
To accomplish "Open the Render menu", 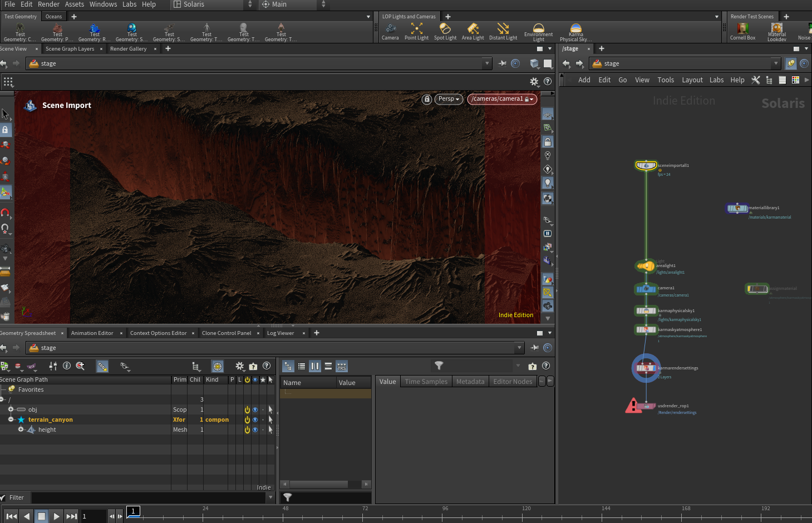I will pos(48,4).
